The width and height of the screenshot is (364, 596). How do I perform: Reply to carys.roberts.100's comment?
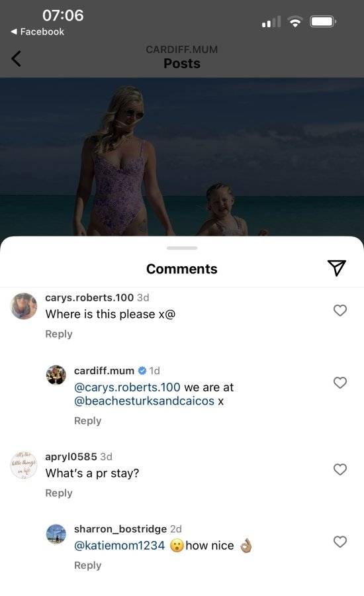click(x=59, y=334)
